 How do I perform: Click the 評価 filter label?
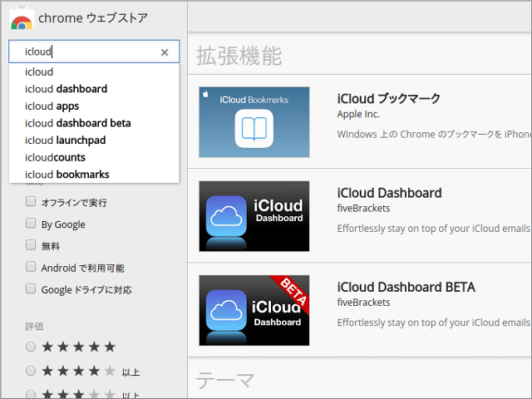click(34, 327)
